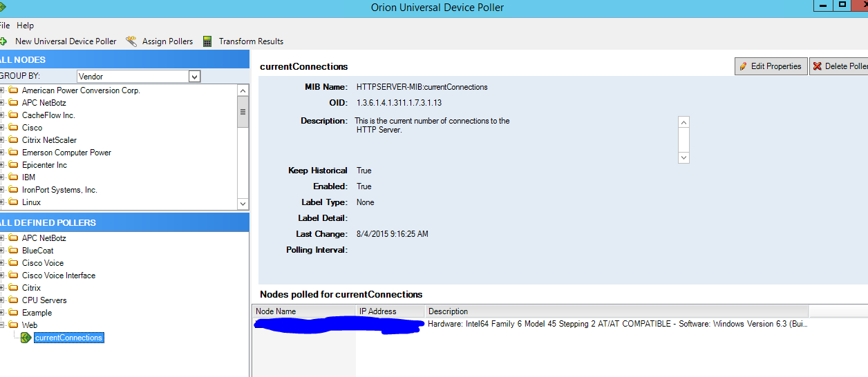
Task: Click the IronPort Systems folder icon
Action: pos(13,190)
